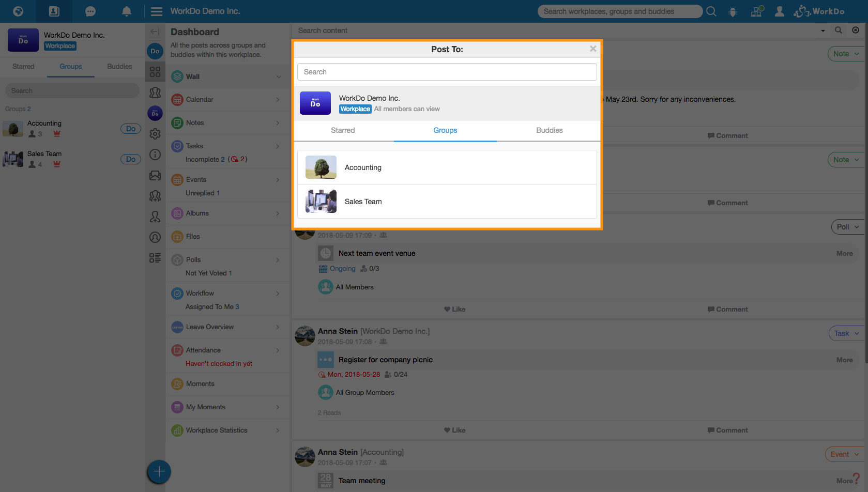Expand the Leave Overview arrow
This screenshot has height=492, width=868.
point(278,327)
